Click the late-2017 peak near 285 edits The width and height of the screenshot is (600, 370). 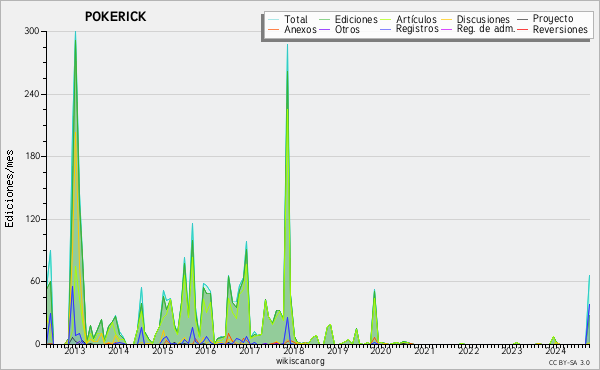[x=287, y=45]
